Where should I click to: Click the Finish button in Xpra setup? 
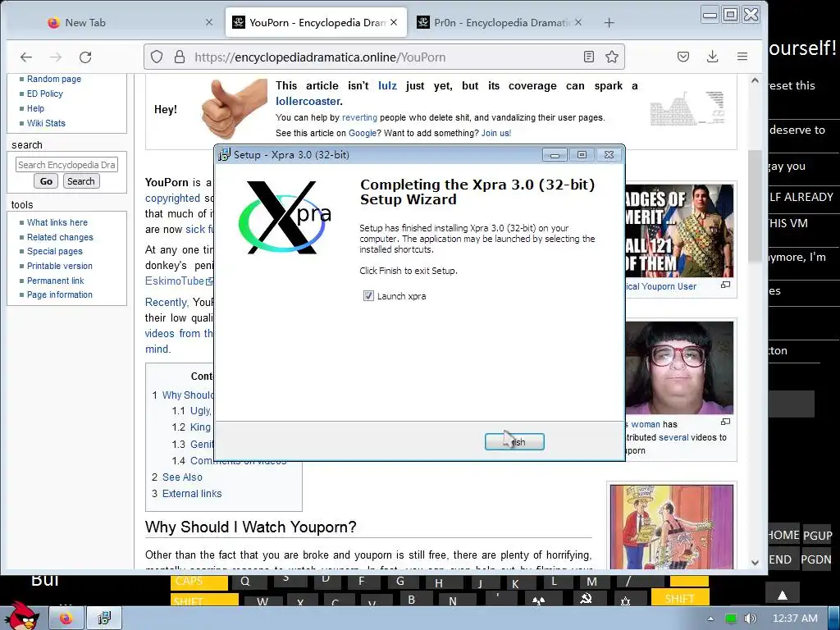pos(514,442)
